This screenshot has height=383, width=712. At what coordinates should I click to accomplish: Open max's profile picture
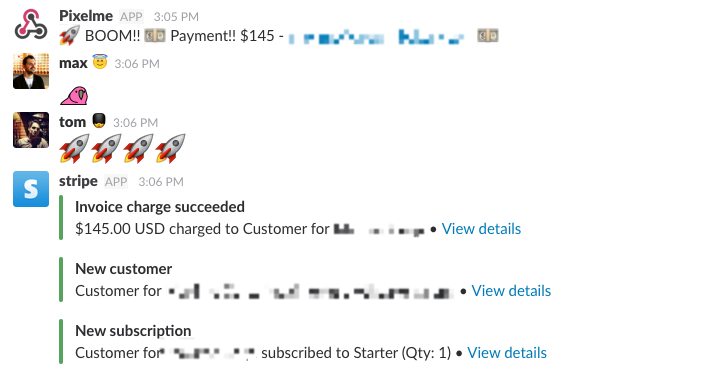(x=31, y=71)
